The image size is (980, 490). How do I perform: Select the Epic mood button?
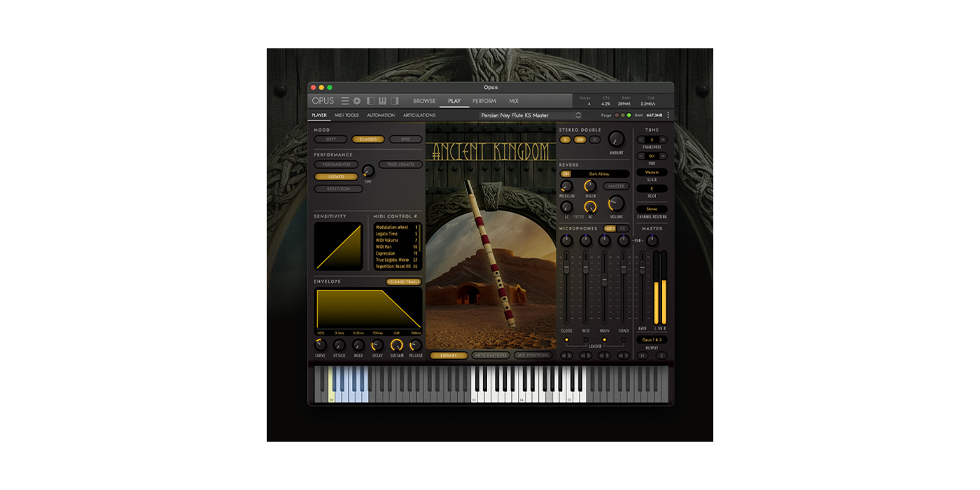[x=405, y=139]
